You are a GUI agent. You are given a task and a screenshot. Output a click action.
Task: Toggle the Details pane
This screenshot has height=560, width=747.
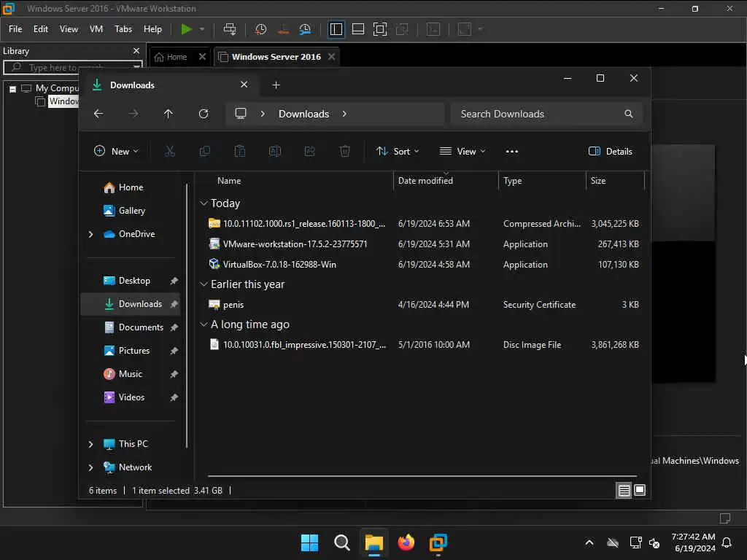click(611, 152)
